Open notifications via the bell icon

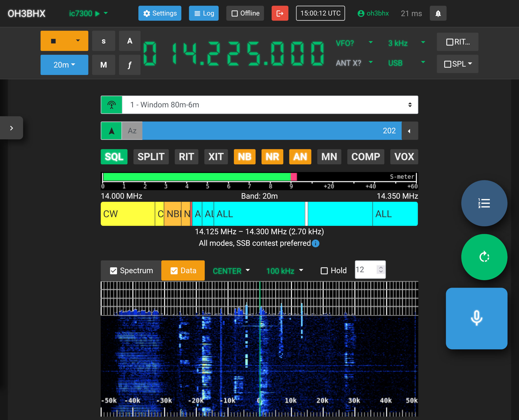tap(438, 13)
